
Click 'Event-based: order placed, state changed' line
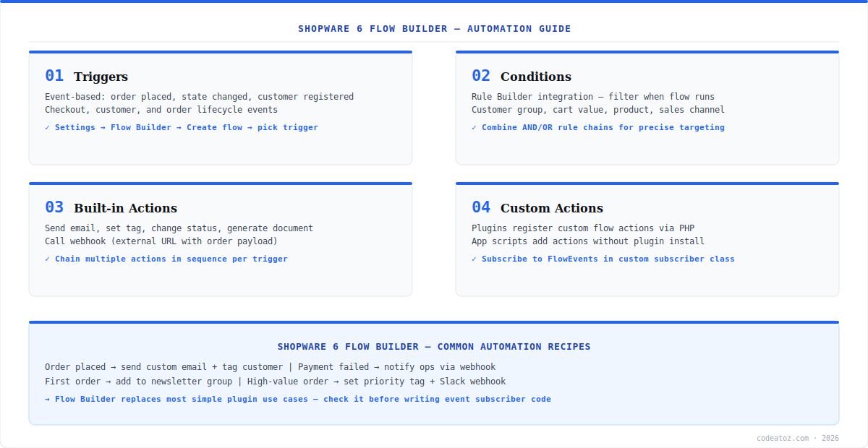[200, 97]
